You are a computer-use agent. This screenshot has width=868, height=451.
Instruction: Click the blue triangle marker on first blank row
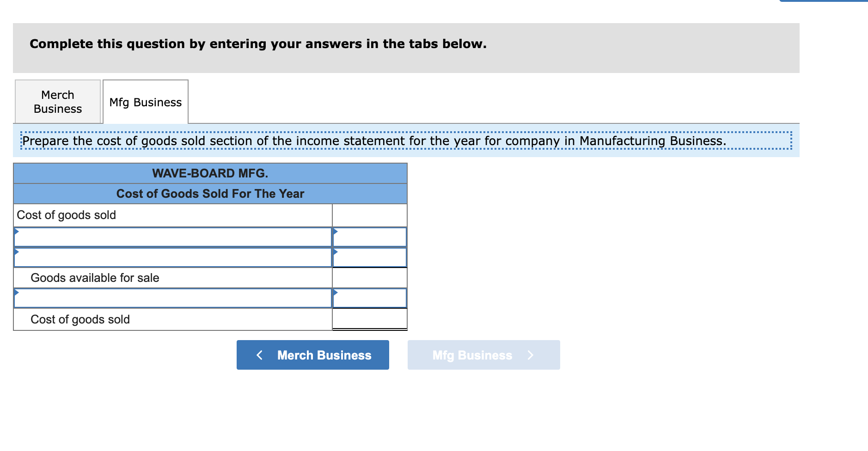tap(17, 231)
